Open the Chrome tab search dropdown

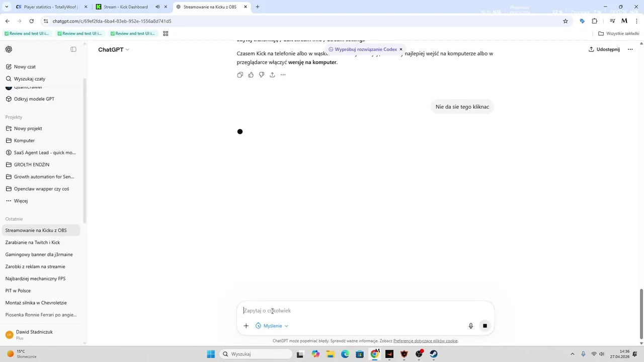coord(7,7)
